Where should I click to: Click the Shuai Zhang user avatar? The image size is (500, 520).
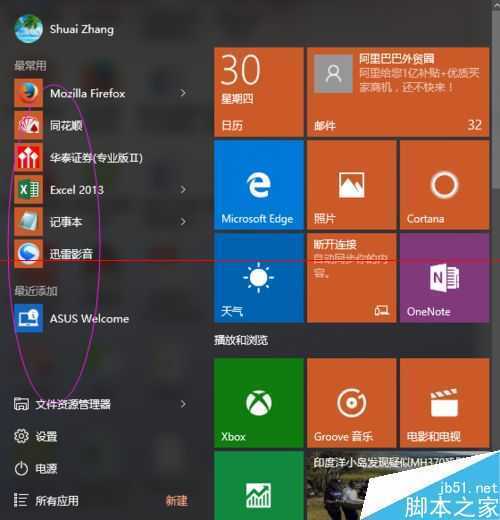[29, 29]
